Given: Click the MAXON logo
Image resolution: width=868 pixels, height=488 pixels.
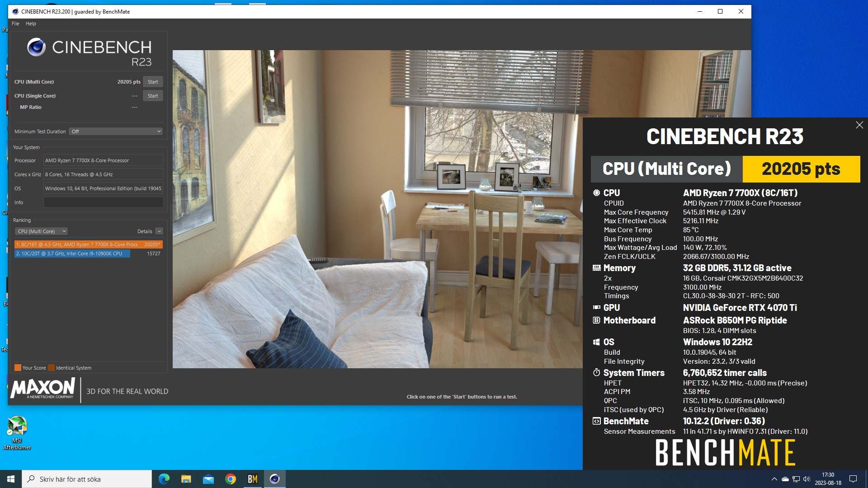Looking at the screenshot, I should click(42, 388).
